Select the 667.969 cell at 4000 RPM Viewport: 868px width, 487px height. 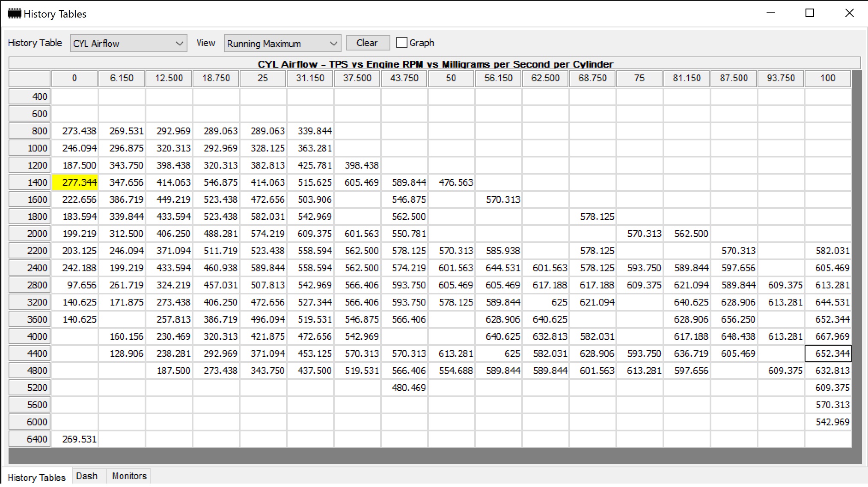tap(828, 336)
